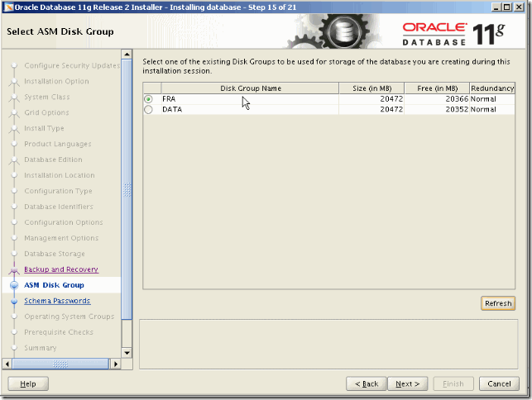Click the FRA disk group name cell
This screenshot has width=532, height=400.
point(250,99)
